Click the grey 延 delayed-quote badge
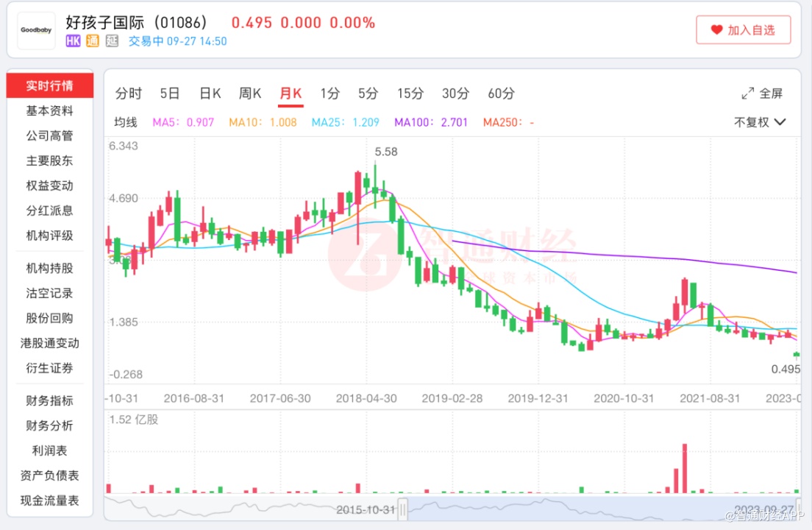The width and height of the screenshot is (812, 530). pos(112,41)
